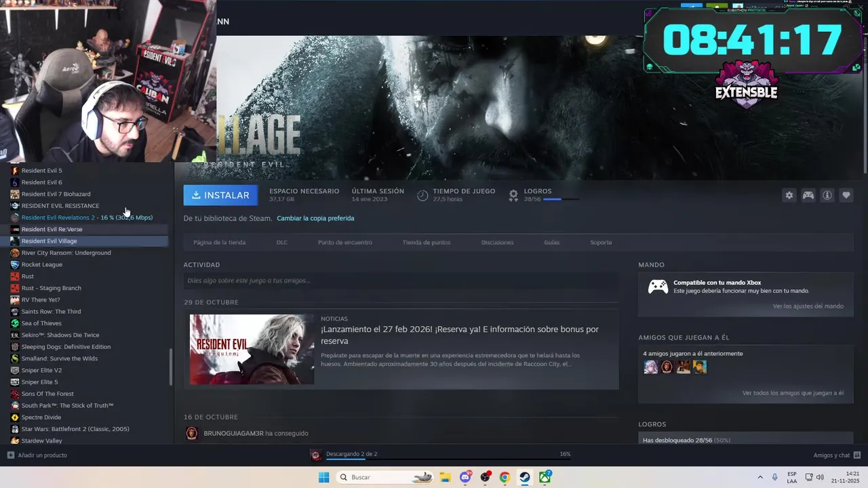This screenshot has width=868, height=488.
Task: Click Añadir un producto text
Action: (x=42, y=455)
